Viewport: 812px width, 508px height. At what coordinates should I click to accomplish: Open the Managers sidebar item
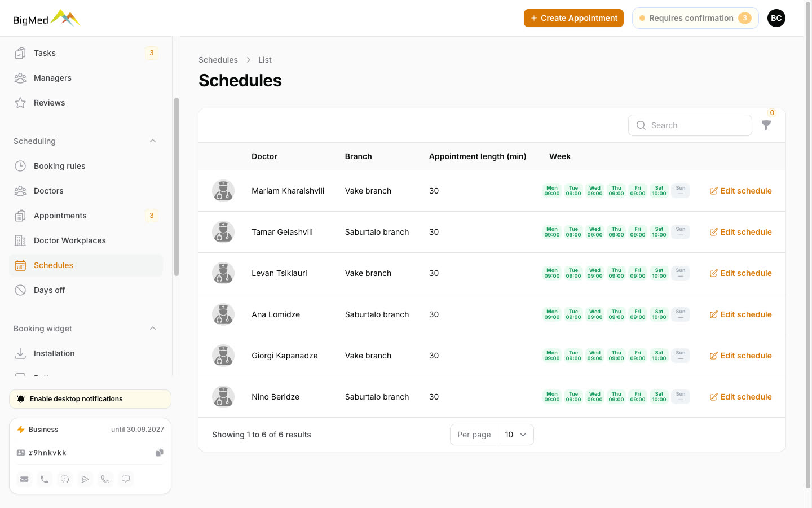(86, 78)
